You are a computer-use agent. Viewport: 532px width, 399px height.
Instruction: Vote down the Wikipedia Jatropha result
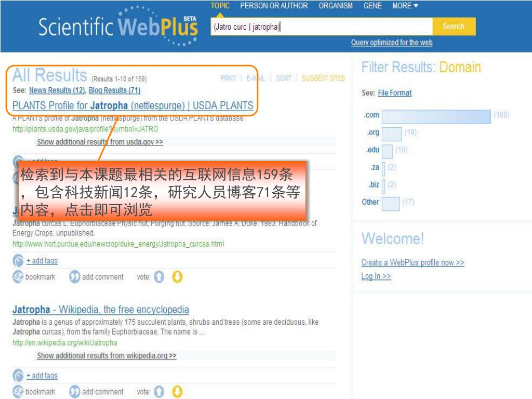point(177,392)
